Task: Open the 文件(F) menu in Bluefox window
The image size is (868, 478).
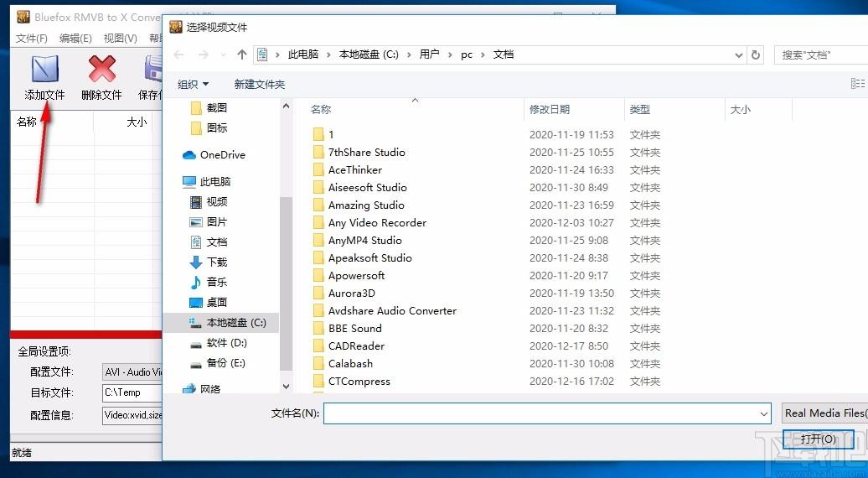Action: point(32,39)
